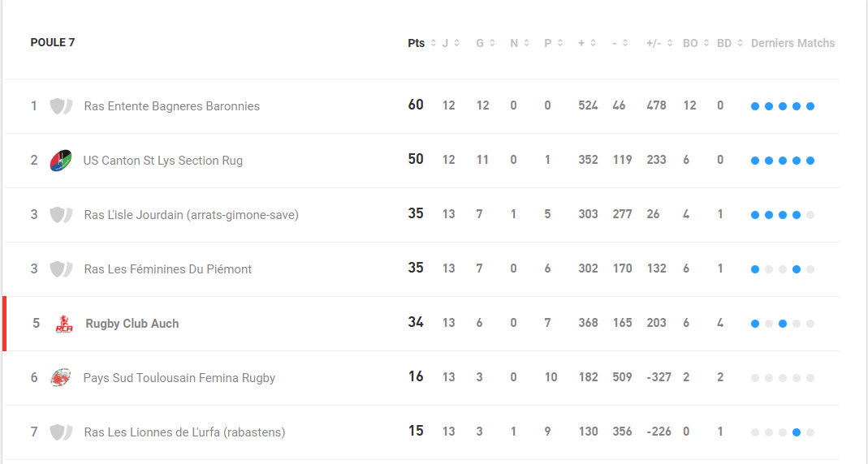Click the Ras L'isle Jourdain shield icon
Image resolution: width=868 pixels, height=464 pixels.
click(x=61, y=215)
